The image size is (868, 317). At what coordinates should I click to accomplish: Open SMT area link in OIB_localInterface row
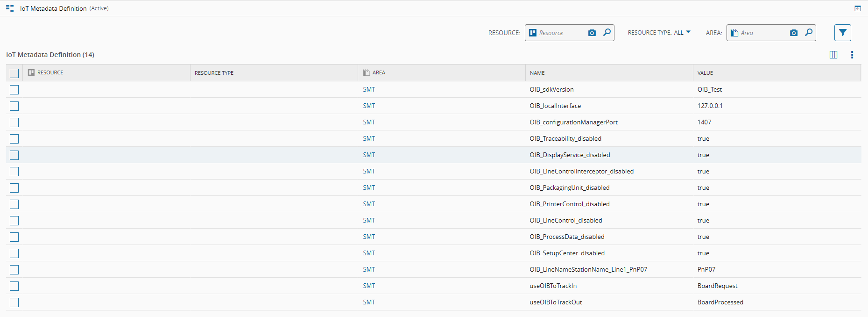tap(369, 106)
